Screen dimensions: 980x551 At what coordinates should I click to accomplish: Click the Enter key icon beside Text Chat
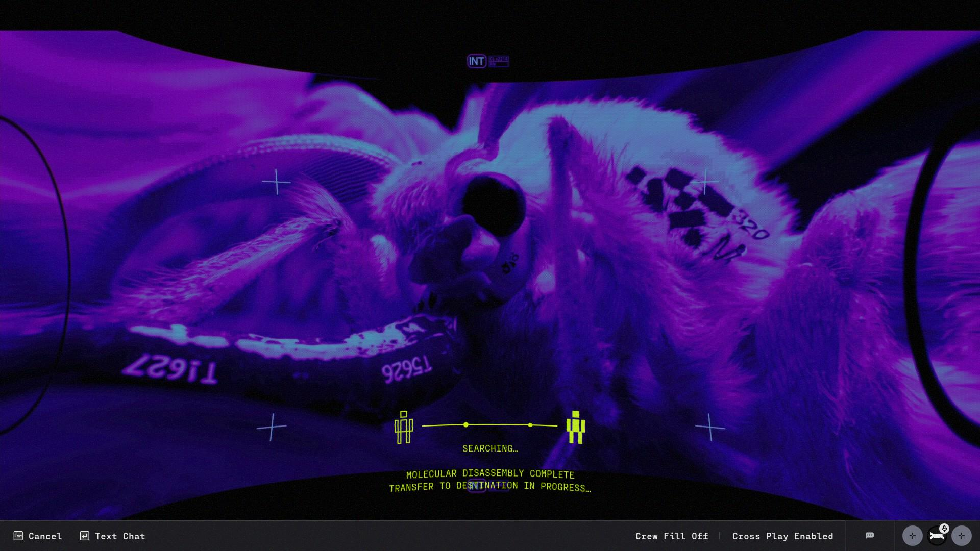[x=85, y=536]
